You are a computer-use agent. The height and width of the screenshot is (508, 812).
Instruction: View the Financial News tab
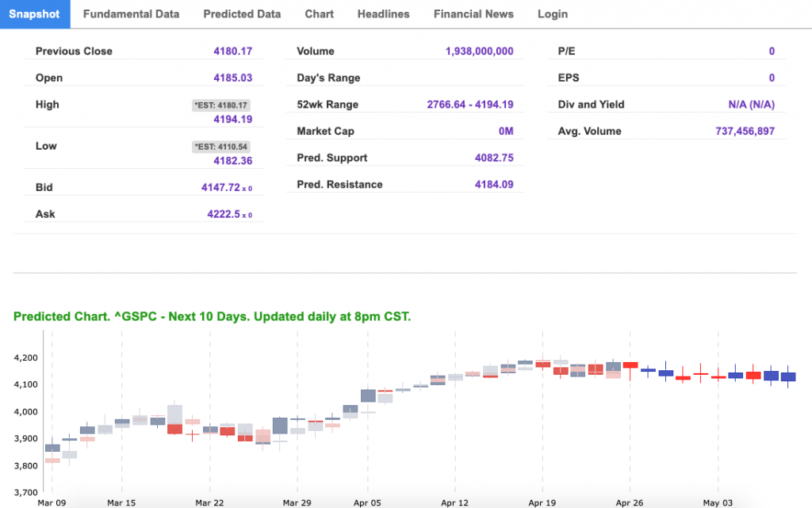click(473, 13)
